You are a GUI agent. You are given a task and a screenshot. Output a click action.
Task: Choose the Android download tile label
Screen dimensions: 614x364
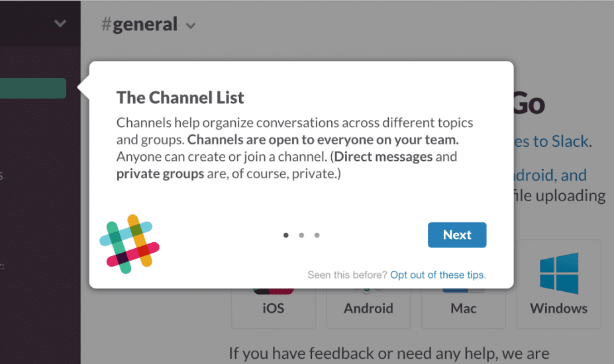point(368,308)
